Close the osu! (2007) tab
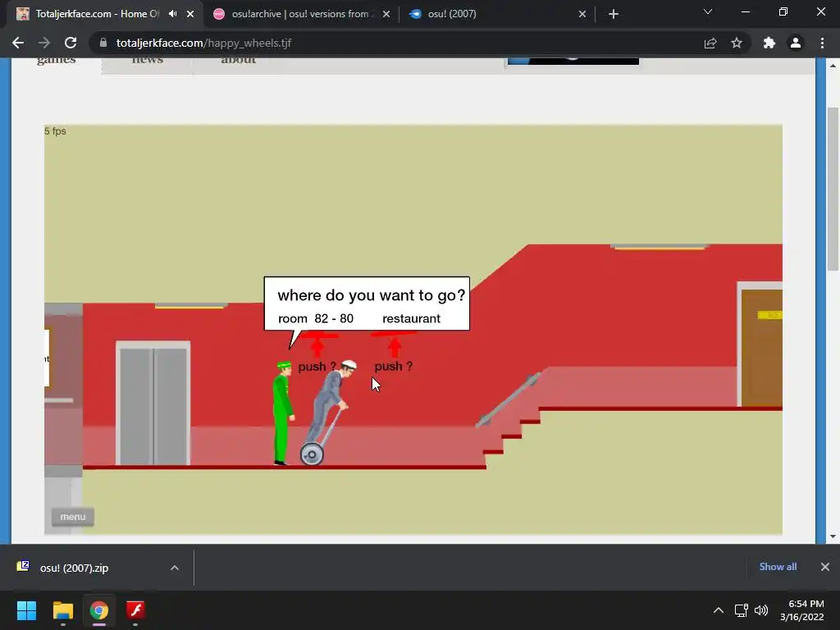Image resolution: width=840 pixels, height=630 pixels. point(582,14)
